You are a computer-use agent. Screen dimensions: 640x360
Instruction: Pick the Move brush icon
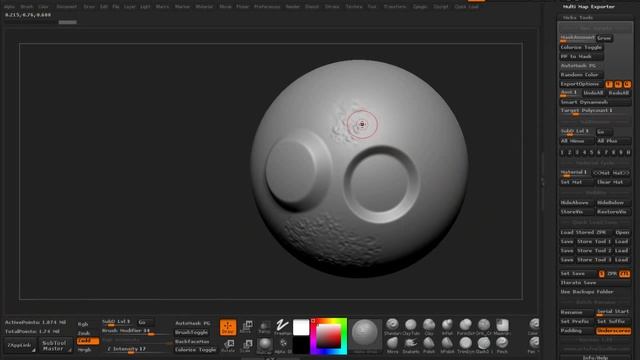[x=392, y=345]
